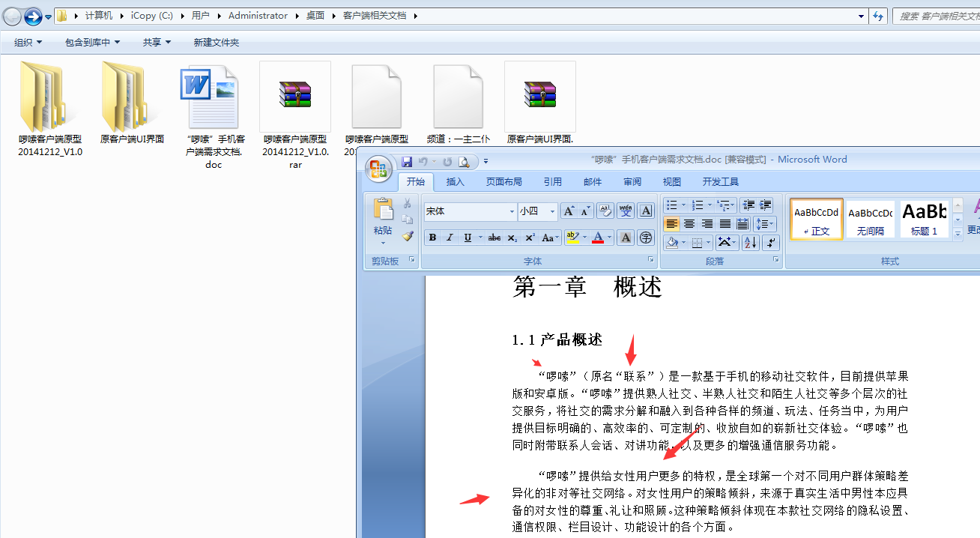
Task: Click the Cut scissors icon
Action: pyautogui.click(x=408, y=203)
